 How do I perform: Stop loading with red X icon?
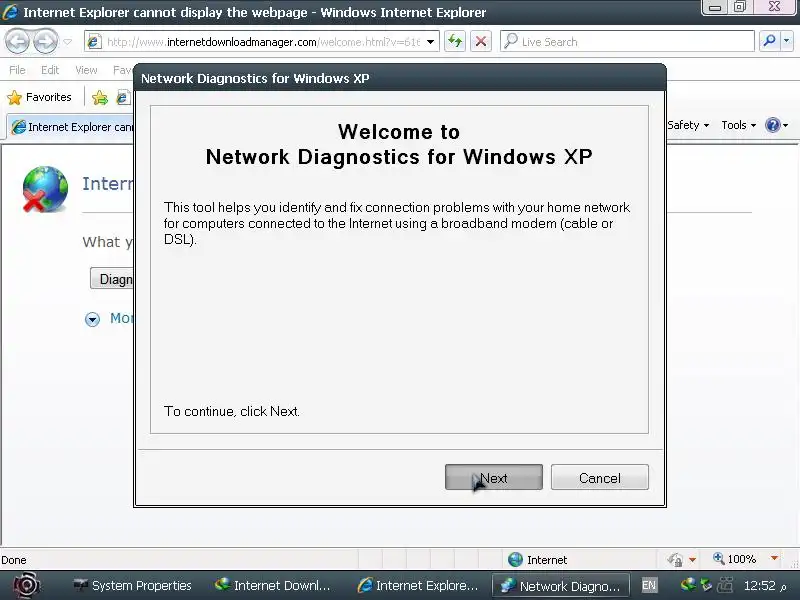[x=481, y=41]
